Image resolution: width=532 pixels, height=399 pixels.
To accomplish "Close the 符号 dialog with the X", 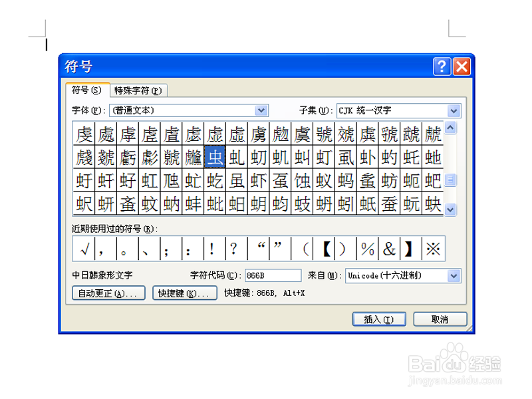I will (462, 66).
